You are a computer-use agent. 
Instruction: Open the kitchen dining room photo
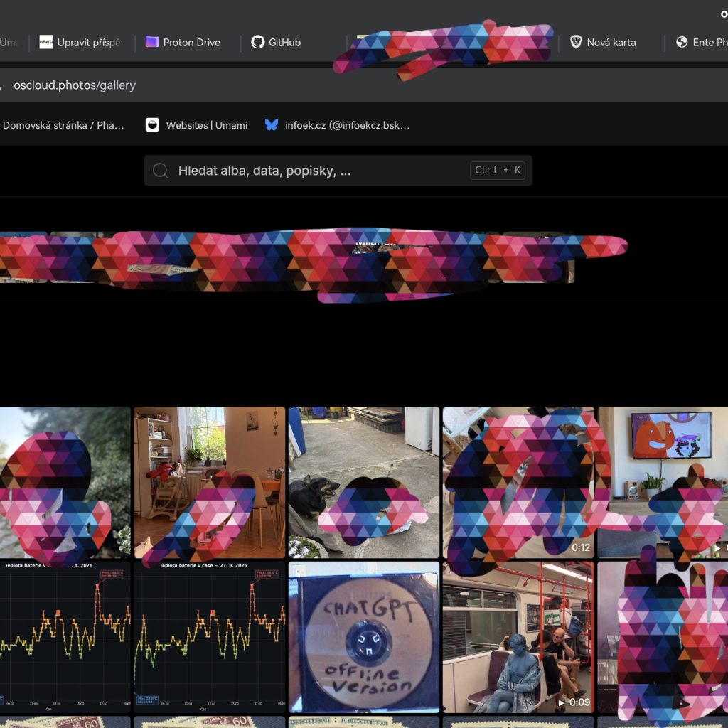[210, 483]
